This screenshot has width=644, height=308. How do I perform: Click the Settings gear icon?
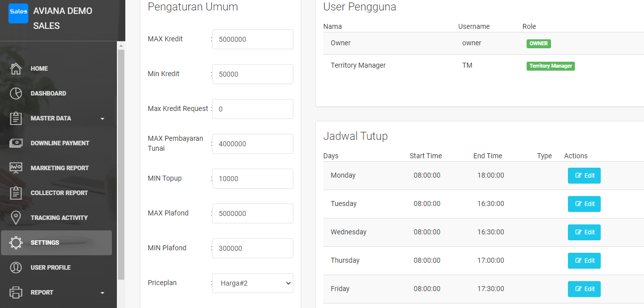[x=16, y=243]
